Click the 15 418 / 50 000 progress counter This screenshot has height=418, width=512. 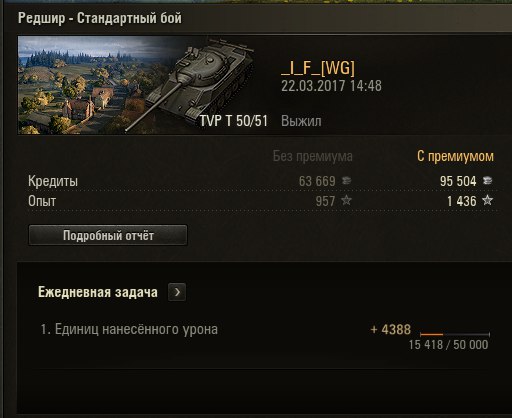click(448, 345)
